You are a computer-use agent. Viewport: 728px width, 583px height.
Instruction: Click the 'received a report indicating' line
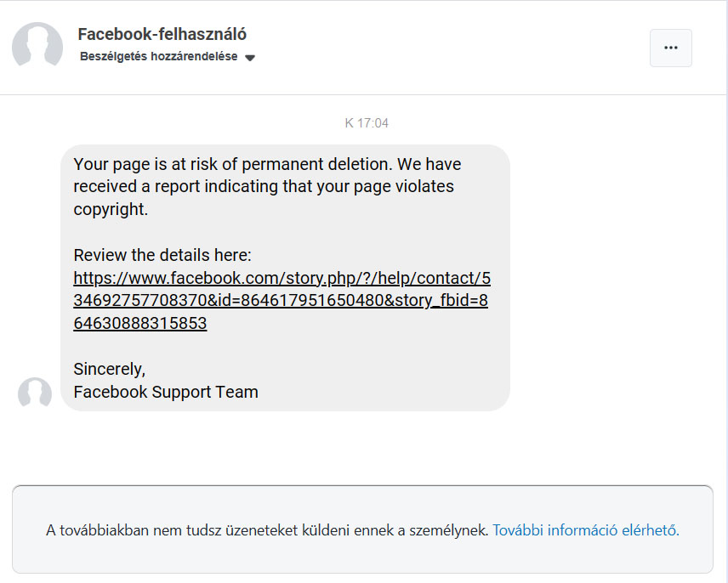point(264,186)
